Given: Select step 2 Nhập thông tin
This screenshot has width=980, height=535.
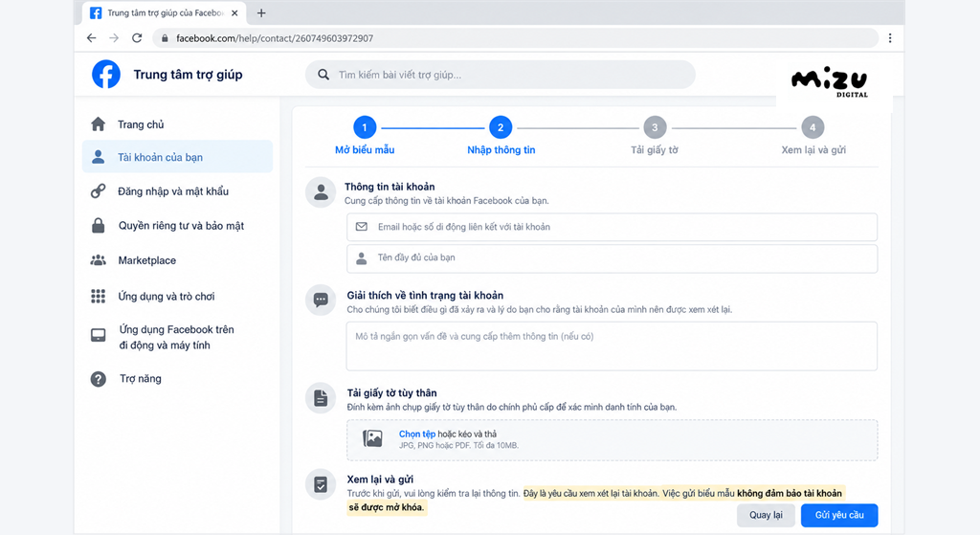Looking at the screenshot, I should click(501, 135).
